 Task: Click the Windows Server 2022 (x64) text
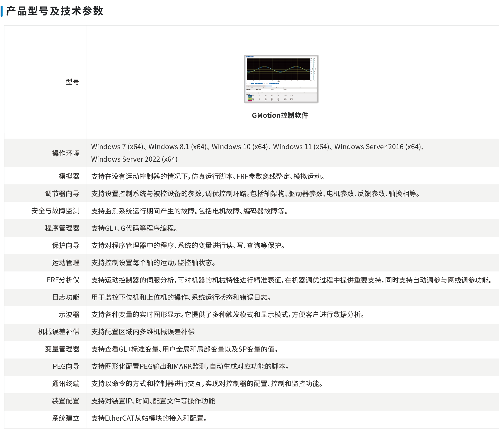point(134,159)
